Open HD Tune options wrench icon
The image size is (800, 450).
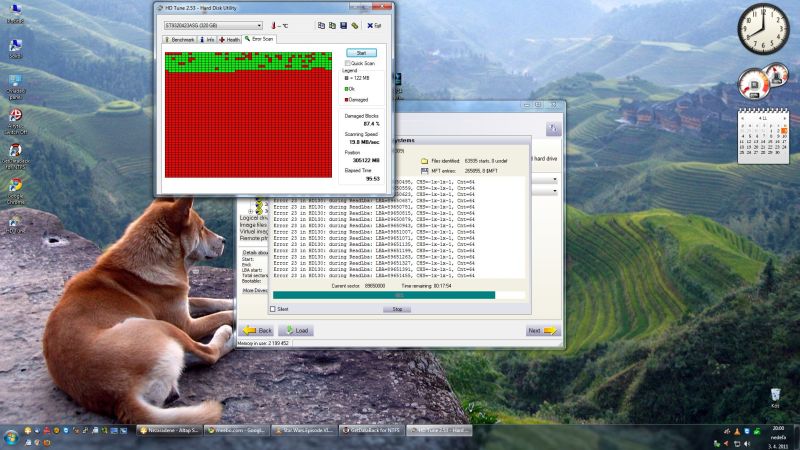355,25
